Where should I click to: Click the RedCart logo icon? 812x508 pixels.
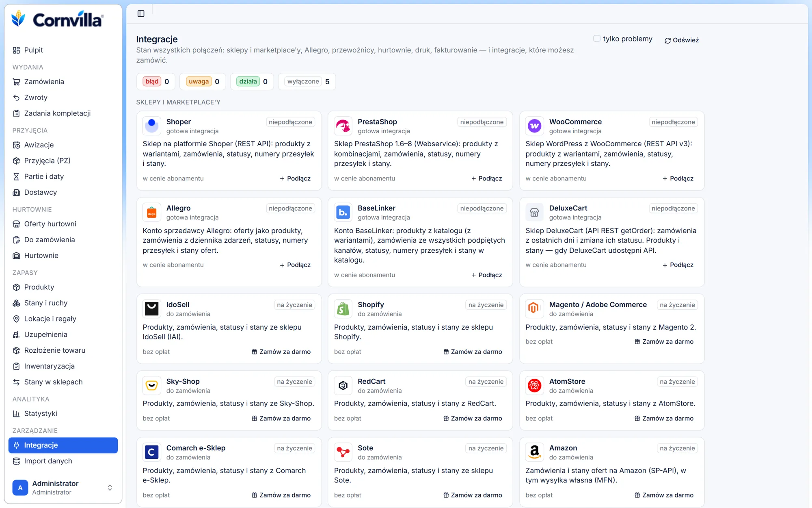pyautogui.click(x=343, y=386)
